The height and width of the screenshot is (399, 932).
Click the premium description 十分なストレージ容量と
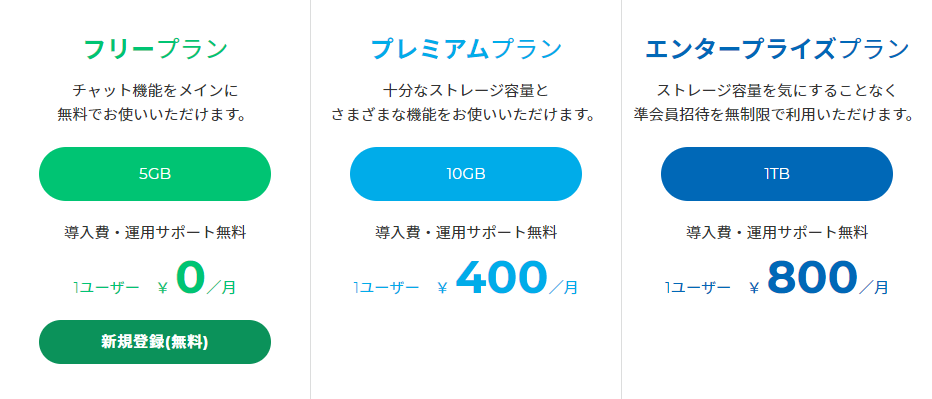pyautogui.click(x=465, y=91)
